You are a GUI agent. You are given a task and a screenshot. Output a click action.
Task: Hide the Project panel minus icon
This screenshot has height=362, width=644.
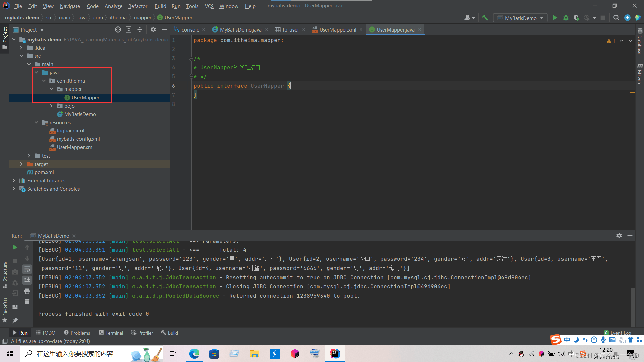pos(164,29)
